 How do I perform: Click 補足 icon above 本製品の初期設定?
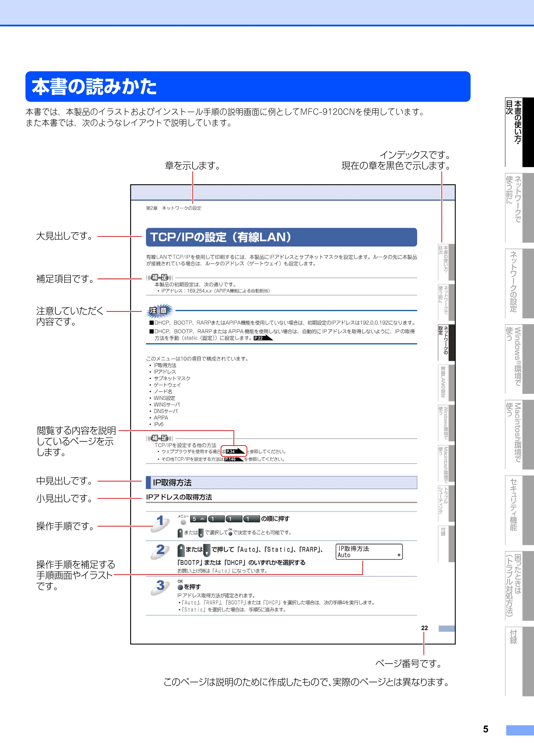(x=159, y=277)
